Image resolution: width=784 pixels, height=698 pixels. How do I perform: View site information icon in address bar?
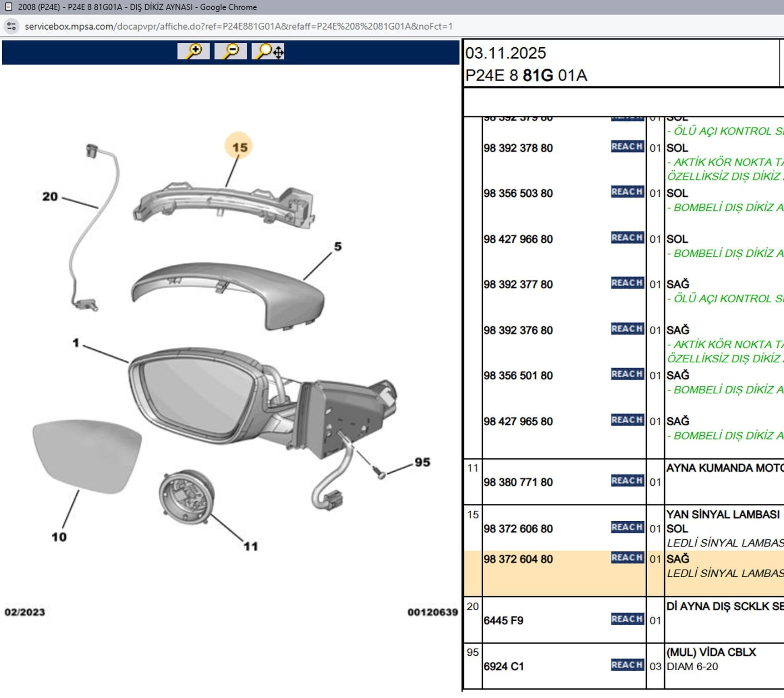11,26
